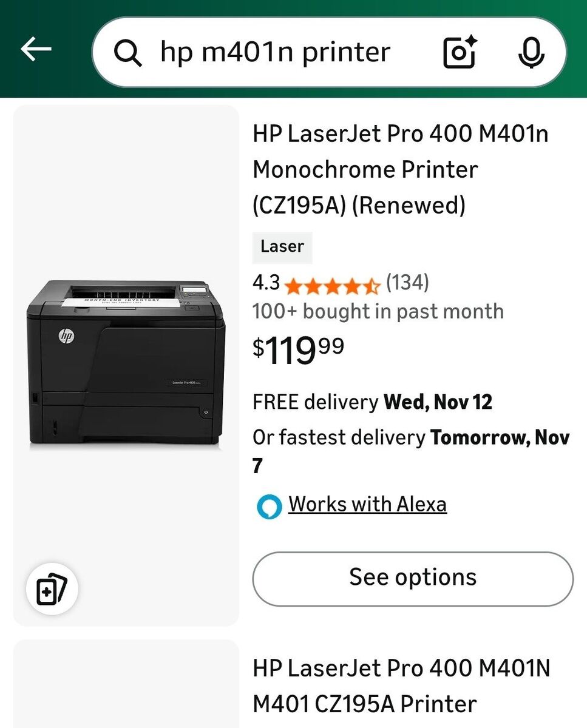Open the second listing "M401N M401 CZ195A Printer"

401,686
